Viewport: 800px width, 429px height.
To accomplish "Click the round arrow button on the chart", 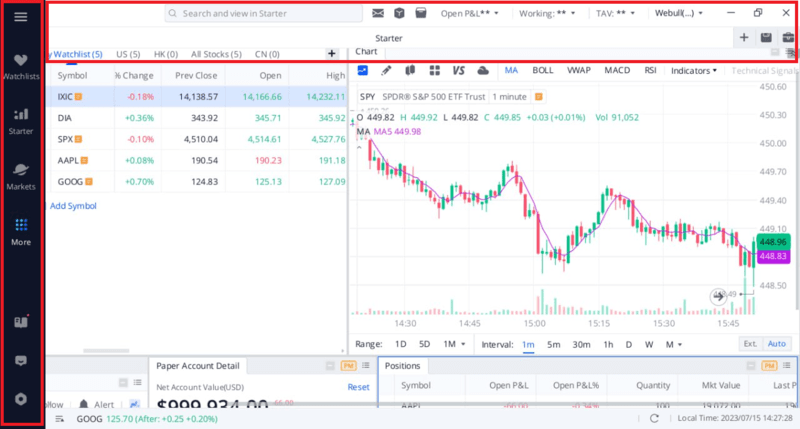I will tap(718, 296).
